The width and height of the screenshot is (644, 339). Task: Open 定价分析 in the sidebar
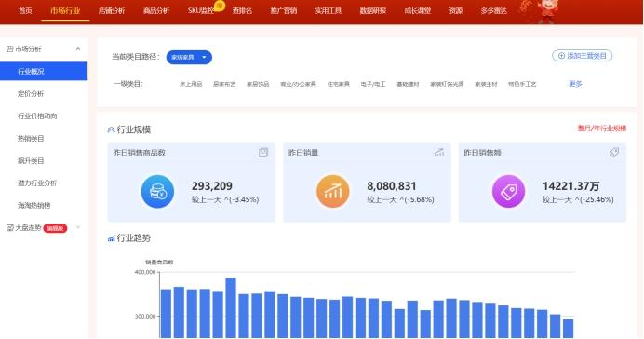coord(31,94)
